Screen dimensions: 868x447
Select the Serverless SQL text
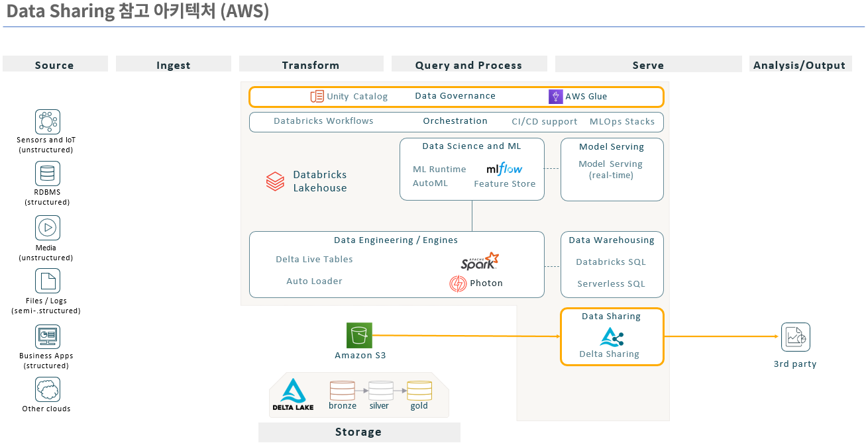click(611, 284)
